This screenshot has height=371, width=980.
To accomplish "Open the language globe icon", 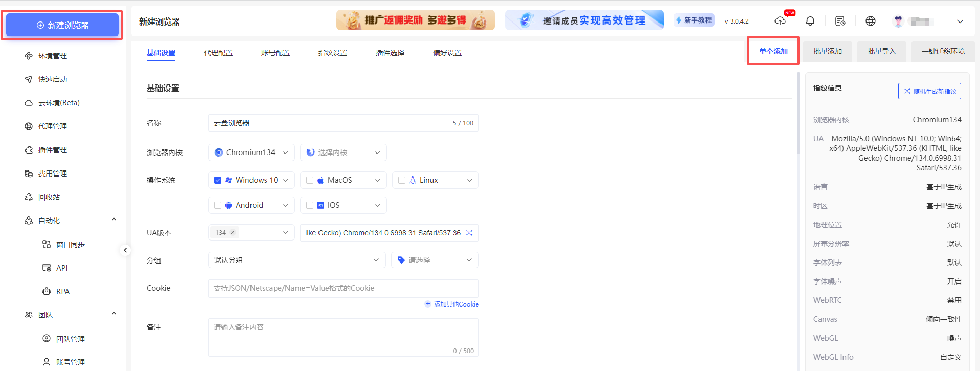I will tap(871, 21).
